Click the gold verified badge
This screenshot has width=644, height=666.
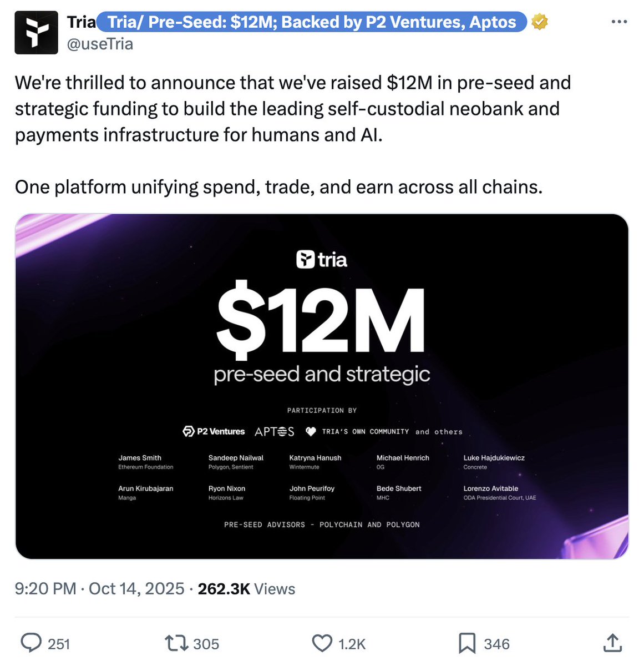(x=539, y=22)
